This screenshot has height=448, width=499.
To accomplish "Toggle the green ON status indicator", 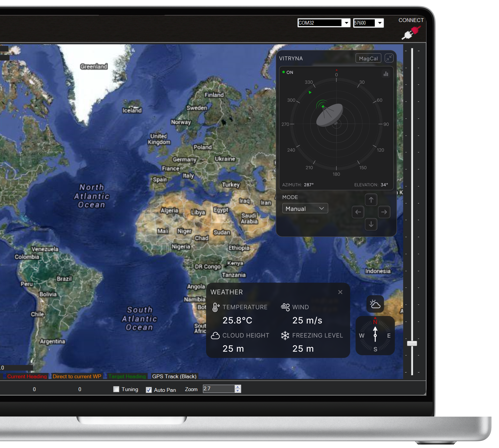I will tap(284, 72).
